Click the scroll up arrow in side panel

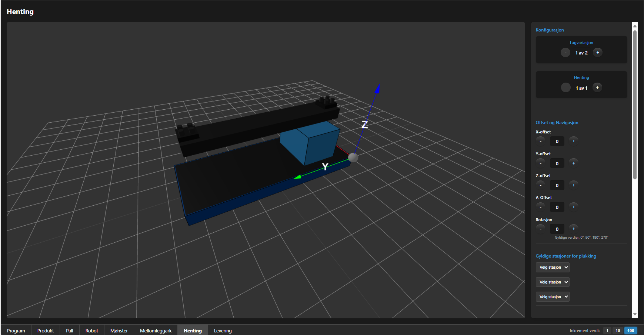(635, 26)
